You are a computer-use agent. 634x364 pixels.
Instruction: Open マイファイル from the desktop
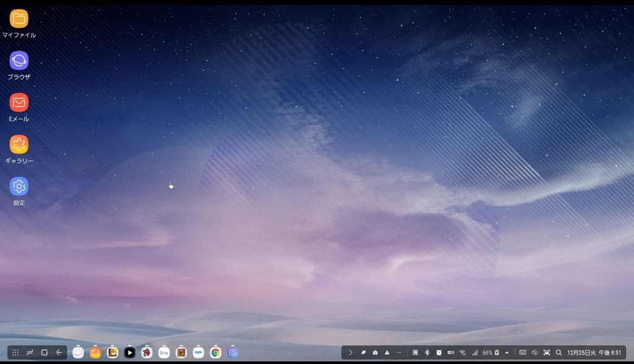pyautogui.click(x=19, y=20)
